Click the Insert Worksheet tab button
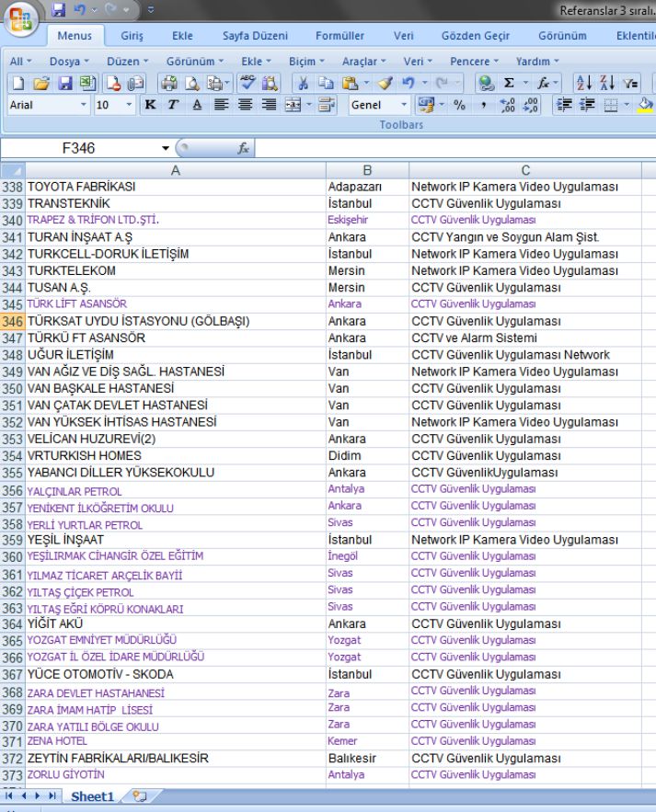 point(139,796)
